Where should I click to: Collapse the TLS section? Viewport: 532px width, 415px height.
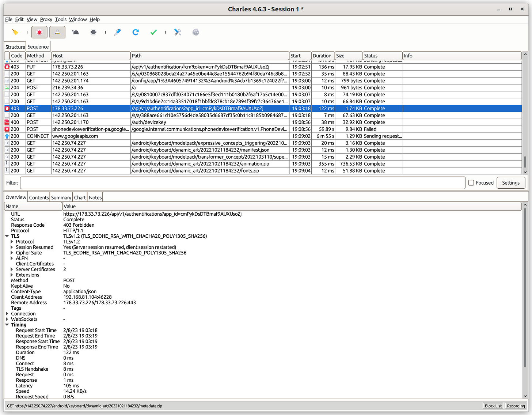(7, 236)
